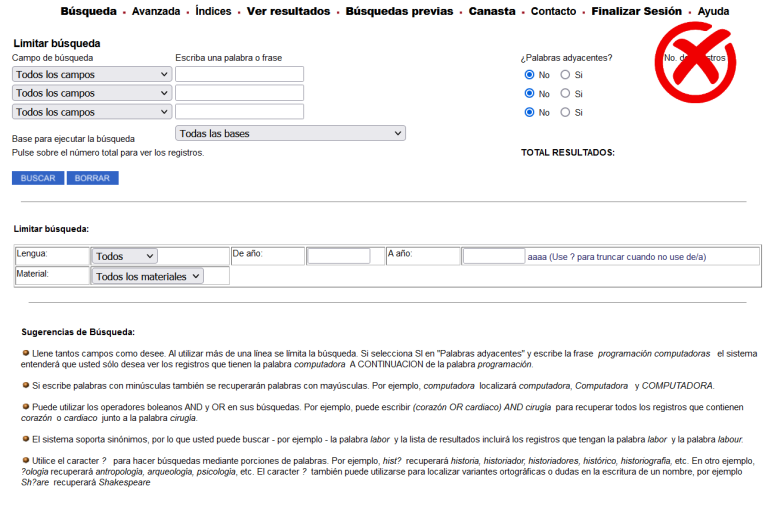Click Ver resultados in top navigation
Image resolution: width=768 pixels, height=505 pixels.
(x=288, y=11)
